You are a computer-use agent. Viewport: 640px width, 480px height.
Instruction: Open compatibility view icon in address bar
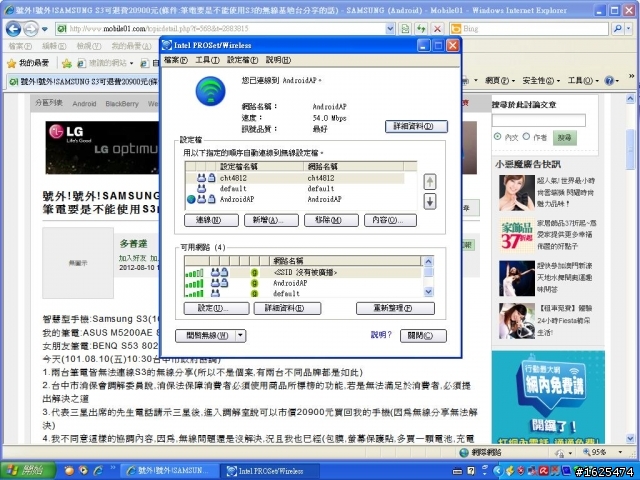(405, 29)
